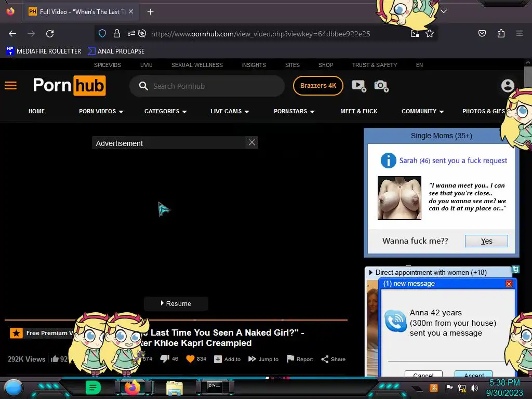Change language via EN selector

pos(419,65)
